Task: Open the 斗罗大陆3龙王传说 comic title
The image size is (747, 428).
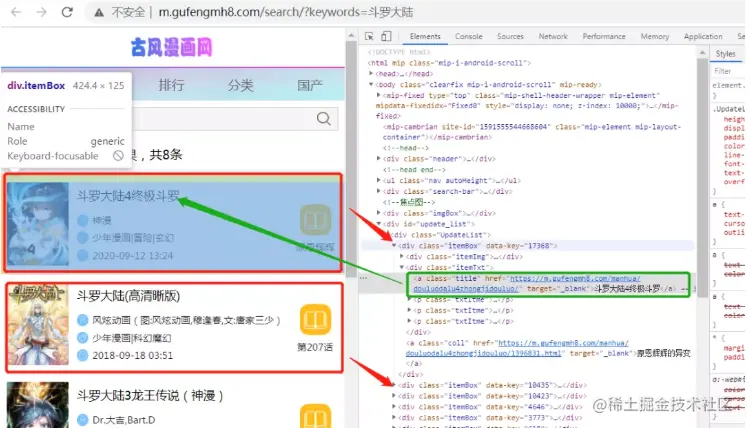Action: pos(150,396)
